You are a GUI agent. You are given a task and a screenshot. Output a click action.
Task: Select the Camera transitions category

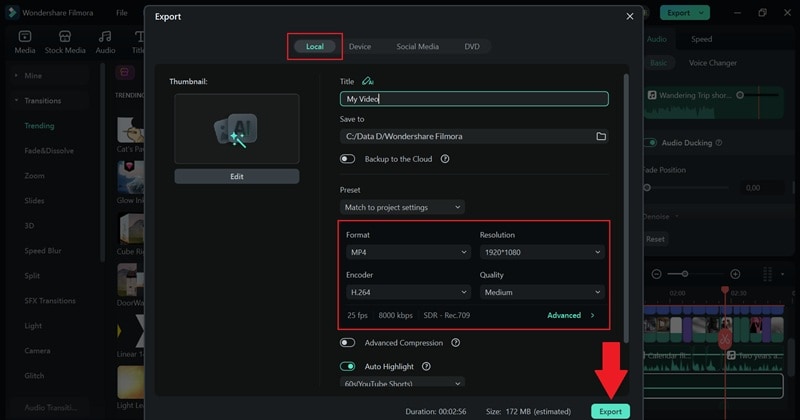[x=37, y=351]
